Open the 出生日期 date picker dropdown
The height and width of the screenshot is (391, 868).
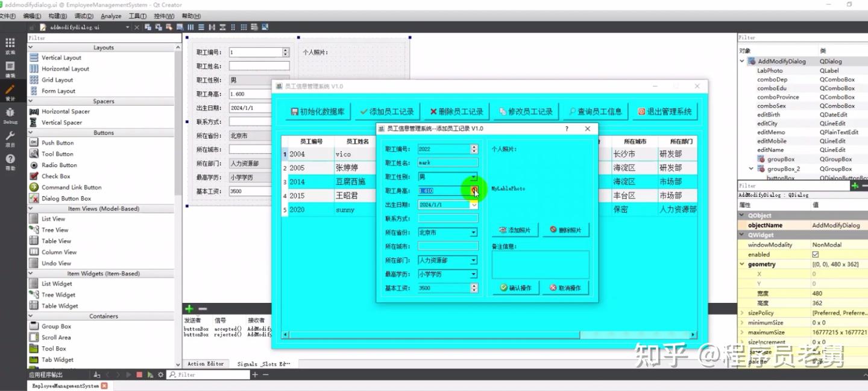pyautogui.click(x=473, y=204)
